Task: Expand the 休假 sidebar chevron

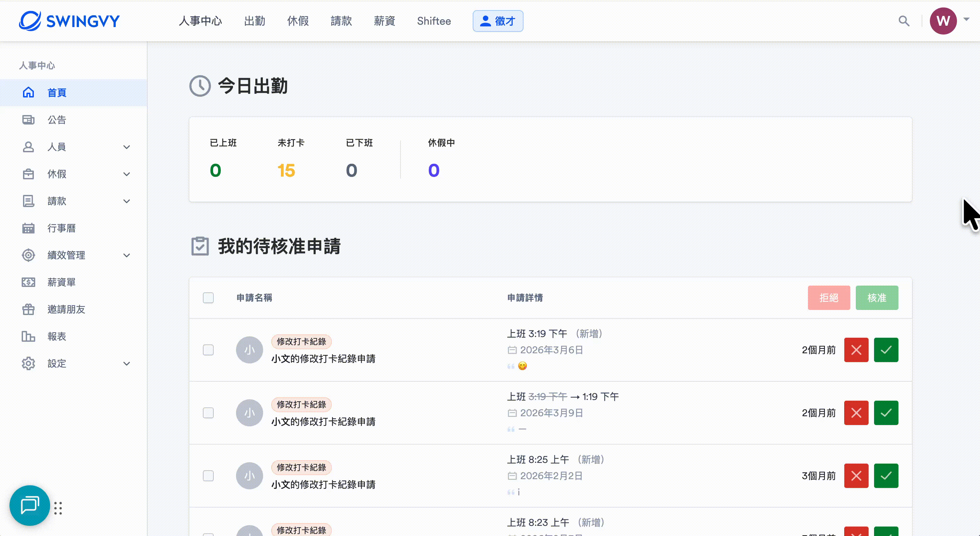Action: [127, 174]
